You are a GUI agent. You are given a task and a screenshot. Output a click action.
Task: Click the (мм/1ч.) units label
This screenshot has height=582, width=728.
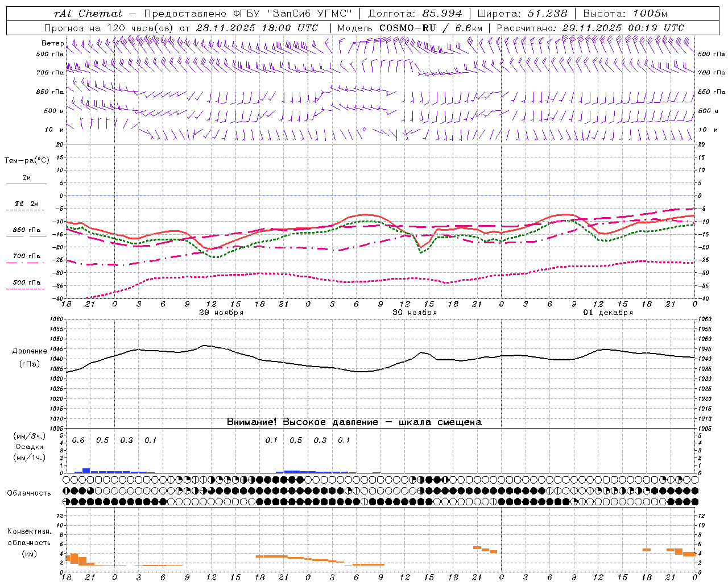(30, 457)
